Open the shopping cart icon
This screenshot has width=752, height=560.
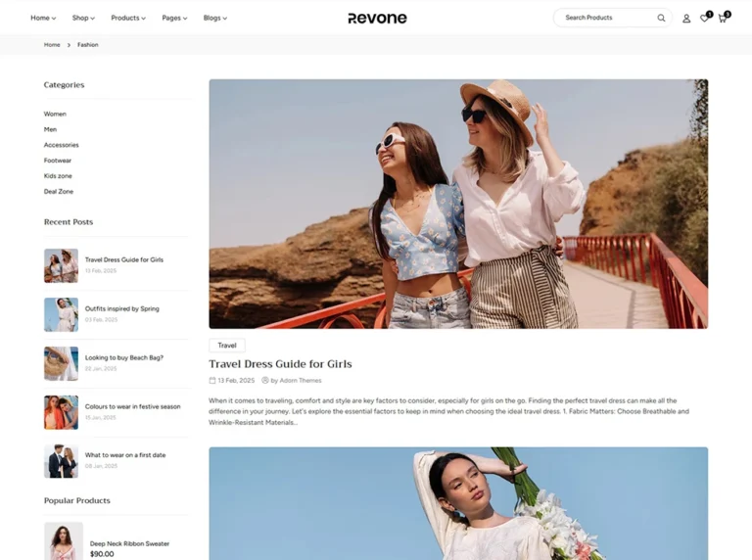tap(723, 19)
